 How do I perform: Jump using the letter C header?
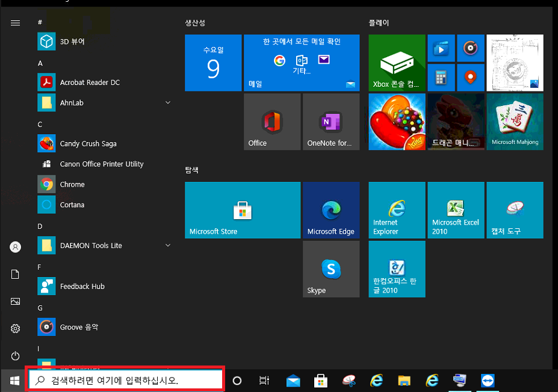40,125
